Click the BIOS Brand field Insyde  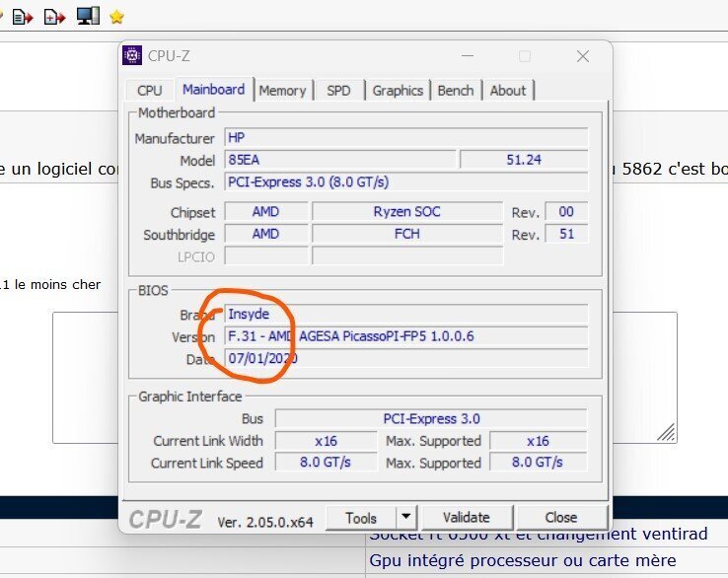point(406,314)
